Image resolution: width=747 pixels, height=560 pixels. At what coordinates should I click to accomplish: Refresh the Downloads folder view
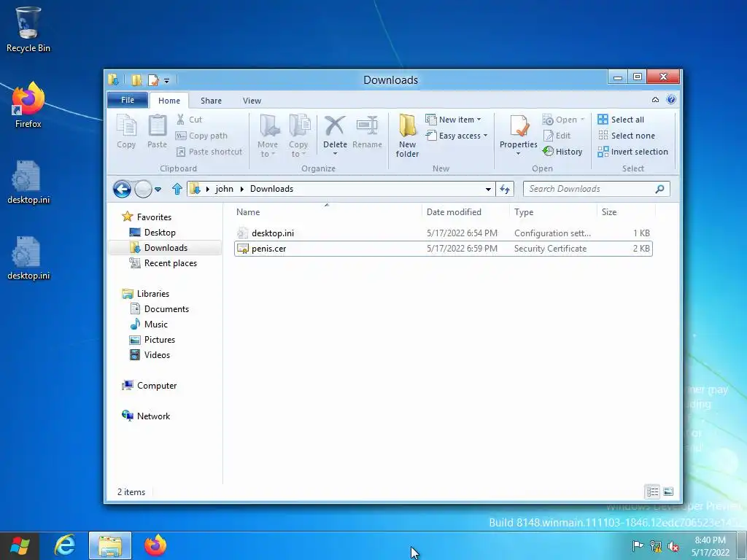(505, 189)
